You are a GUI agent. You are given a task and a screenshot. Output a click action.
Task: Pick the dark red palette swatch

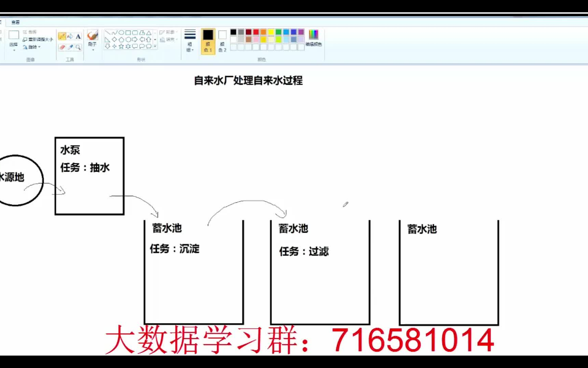click(248, 32)
